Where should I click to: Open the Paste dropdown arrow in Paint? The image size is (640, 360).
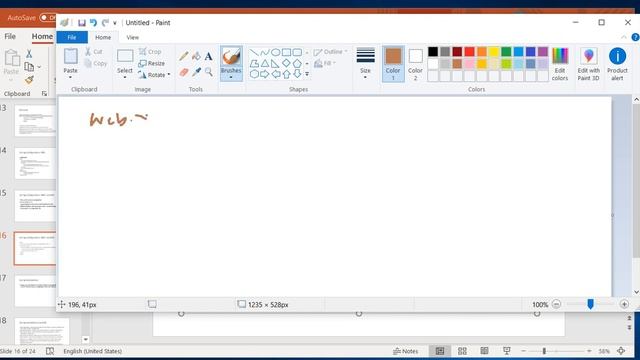[x=71, y=77]
